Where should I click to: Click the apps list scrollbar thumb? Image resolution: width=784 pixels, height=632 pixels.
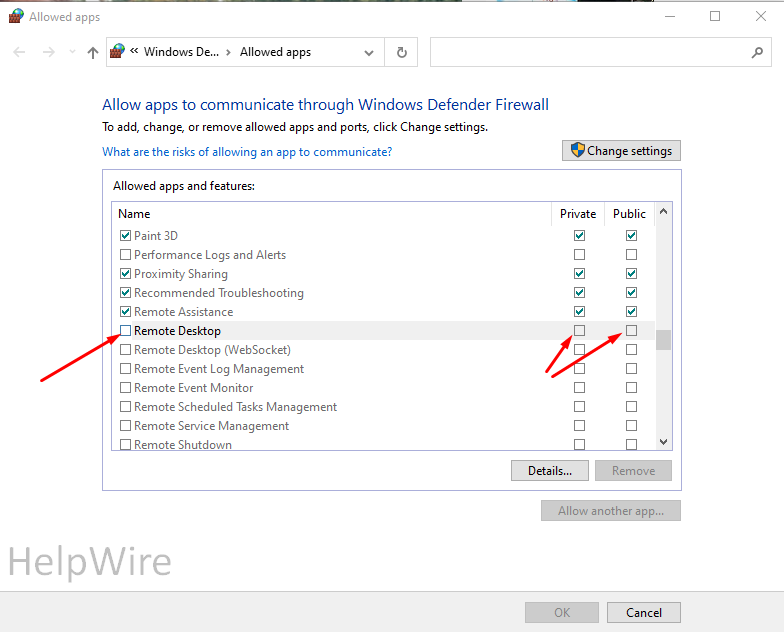point(664,340)
